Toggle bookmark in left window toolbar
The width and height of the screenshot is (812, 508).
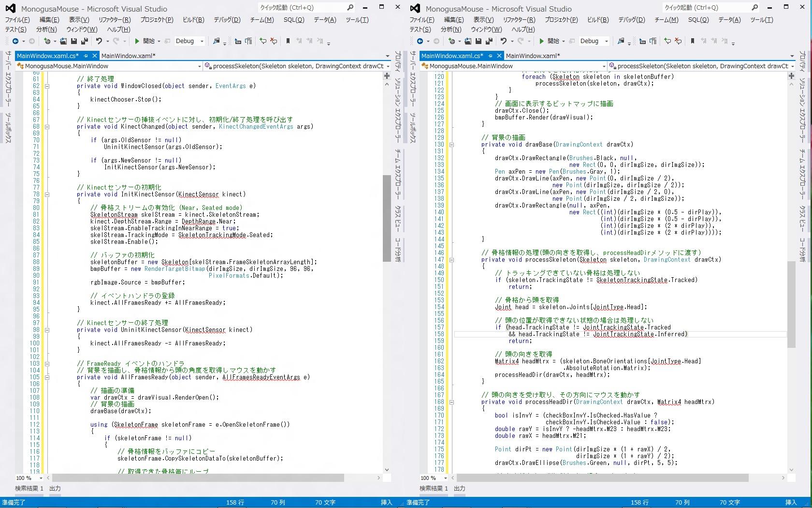coord(288,41)
